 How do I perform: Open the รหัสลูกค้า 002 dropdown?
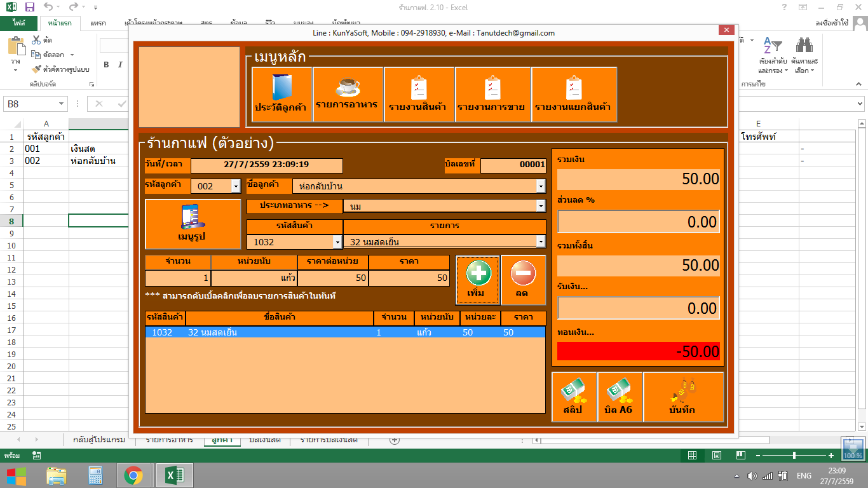coord(236,186)
